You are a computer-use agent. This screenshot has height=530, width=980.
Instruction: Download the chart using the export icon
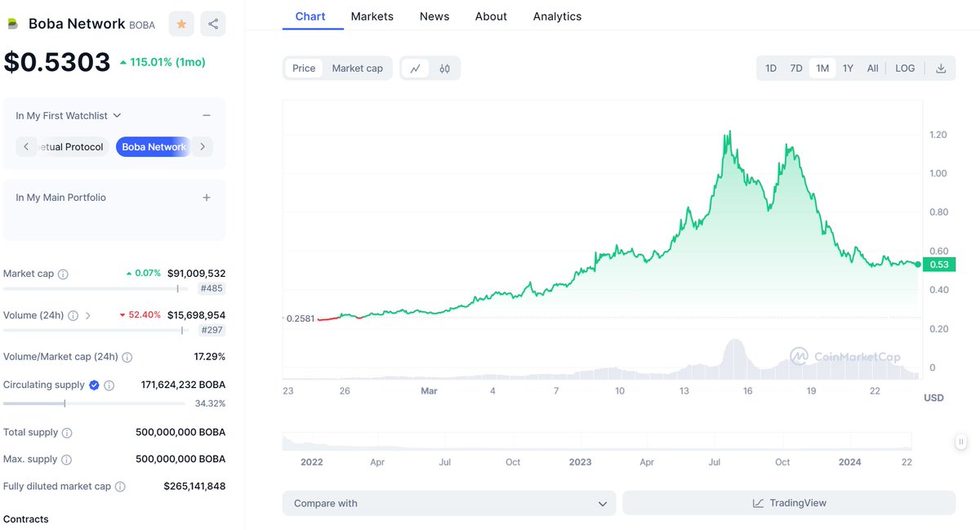(x=941, y=68)
